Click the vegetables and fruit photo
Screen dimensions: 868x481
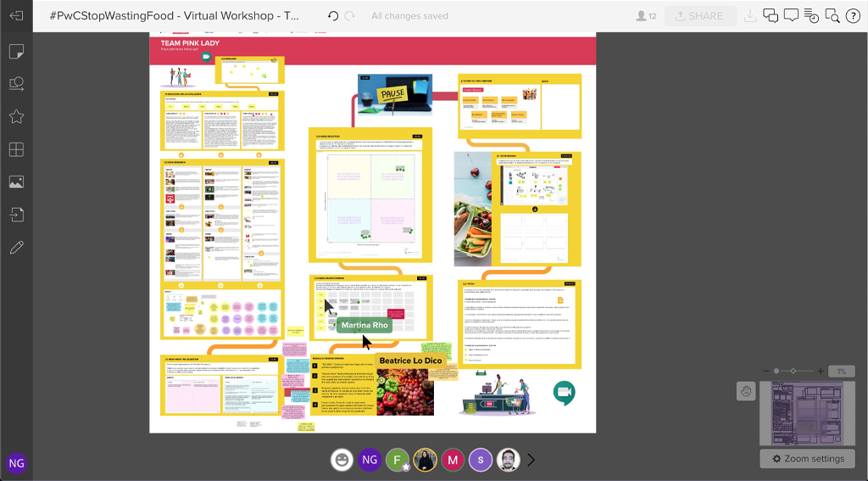[404, 391]
